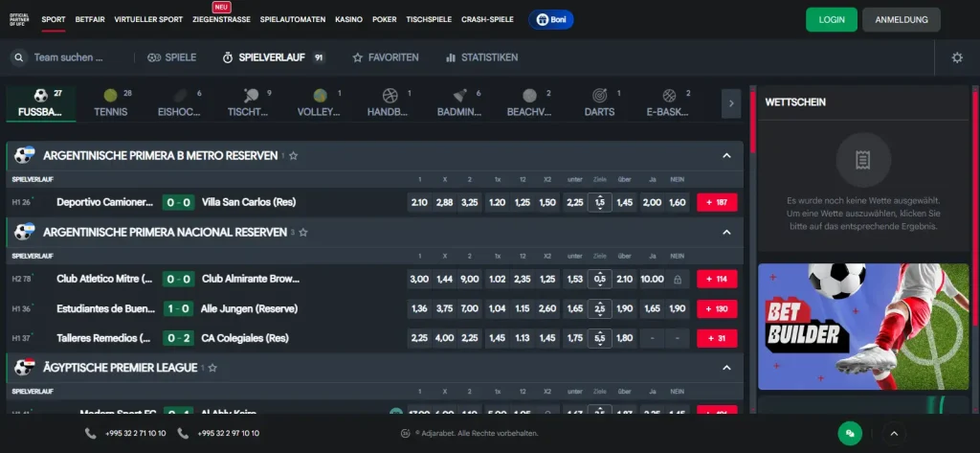The width and height of the screenshot is (980, 453).
Task: Bet on draw odds 3,75 Estudiantes de Buenos Aires
Action: 444,308
